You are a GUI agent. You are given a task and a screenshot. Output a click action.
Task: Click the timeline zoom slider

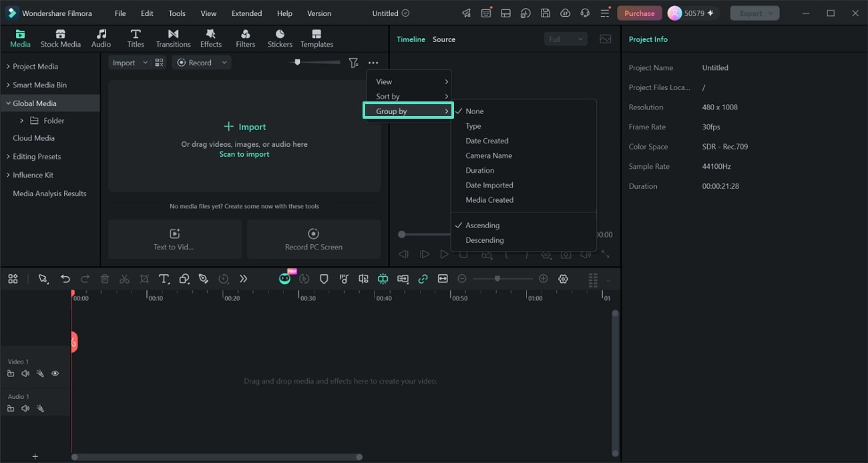click(x=503, y=279)
